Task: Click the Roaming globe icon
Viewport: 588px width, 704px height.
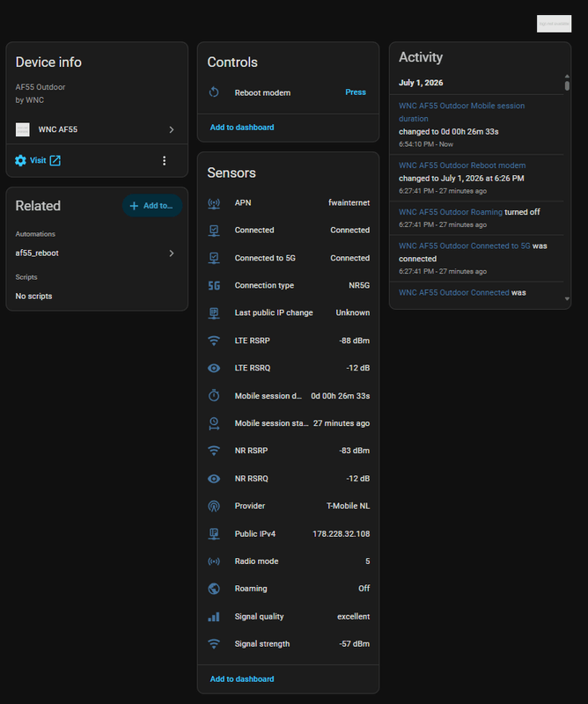Action: coord(214,589)
